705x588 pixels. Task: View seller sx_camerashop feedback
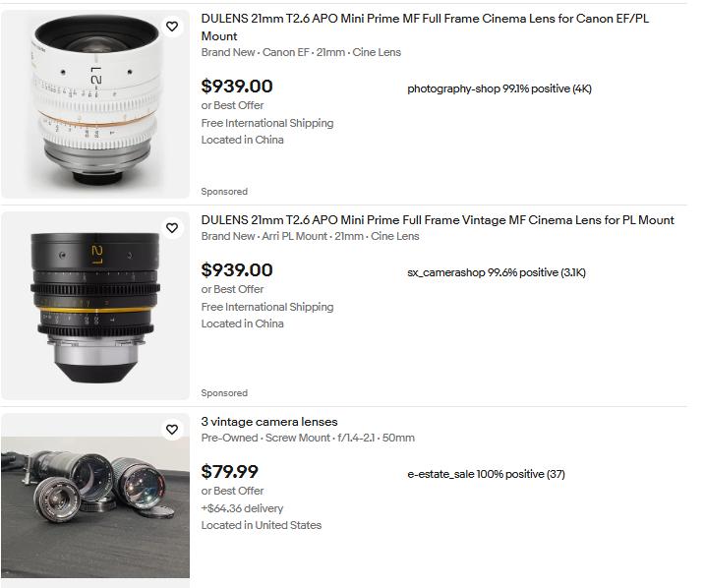coord(497,272)
